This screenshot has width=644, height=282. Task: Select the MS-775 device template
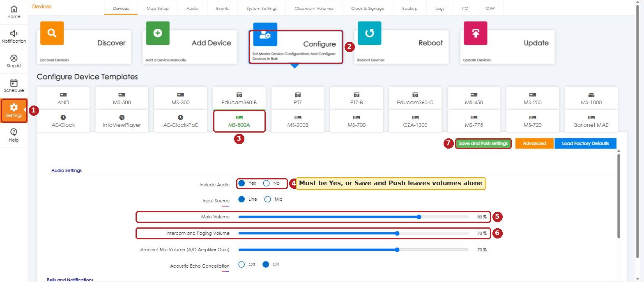(x=474, y=121)
